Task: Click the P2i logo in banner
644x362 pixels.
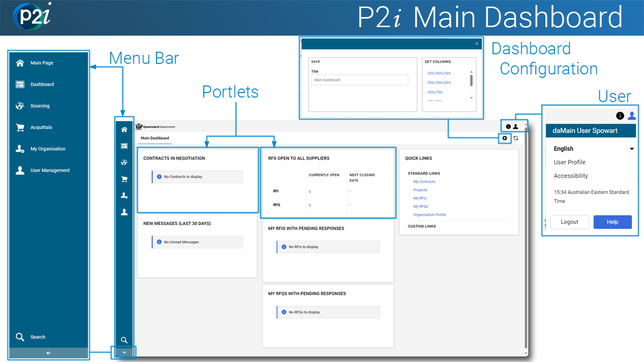Action: pos(33,17)
